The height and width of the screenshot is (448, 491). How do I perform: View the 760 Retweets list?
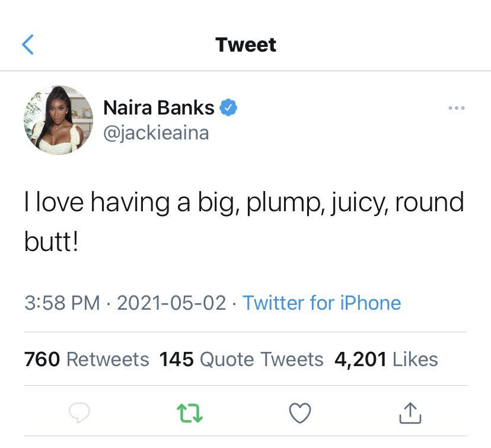click(x=87, y=359)
